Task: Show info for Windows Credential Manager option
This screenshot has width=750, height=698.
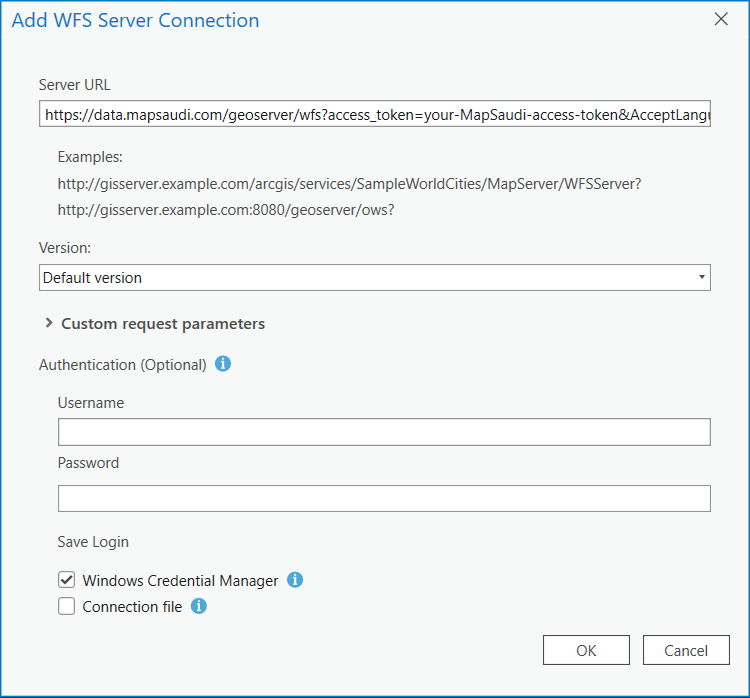Action: [295, 580]
